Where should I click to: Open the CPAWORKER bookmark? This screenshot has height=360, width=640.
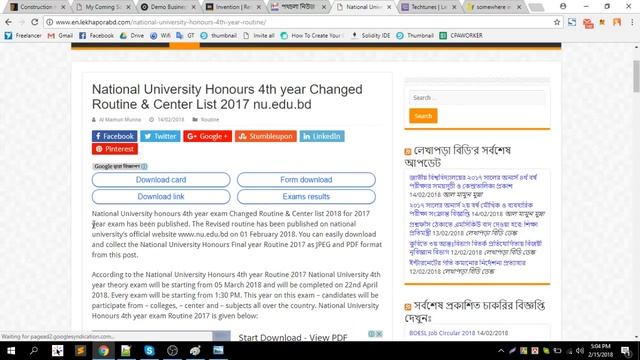[x=461, y=36]
